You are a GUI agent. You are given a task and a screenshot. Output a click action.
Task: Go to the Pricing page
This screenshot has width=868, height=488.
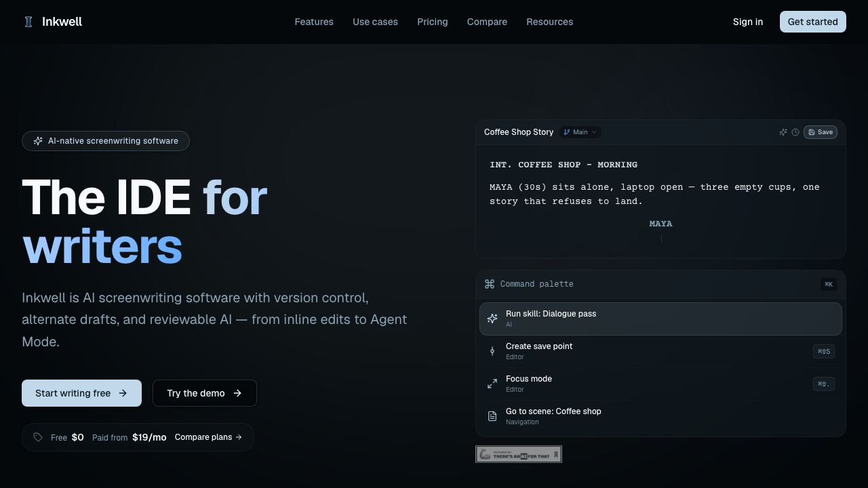point(433,22)
